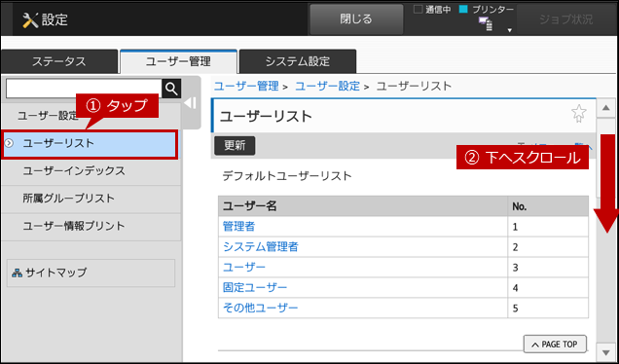Click the No. cell containing 5
619x364 pixels.
548,308
